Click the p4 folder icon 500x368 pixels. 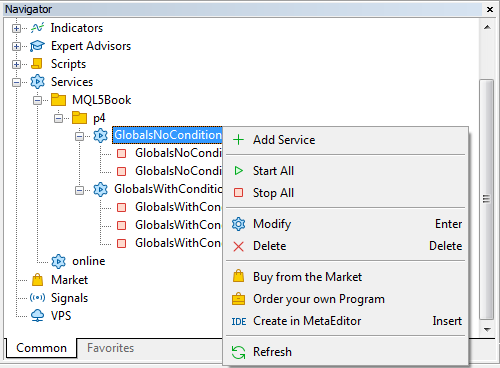click(79, 118)
